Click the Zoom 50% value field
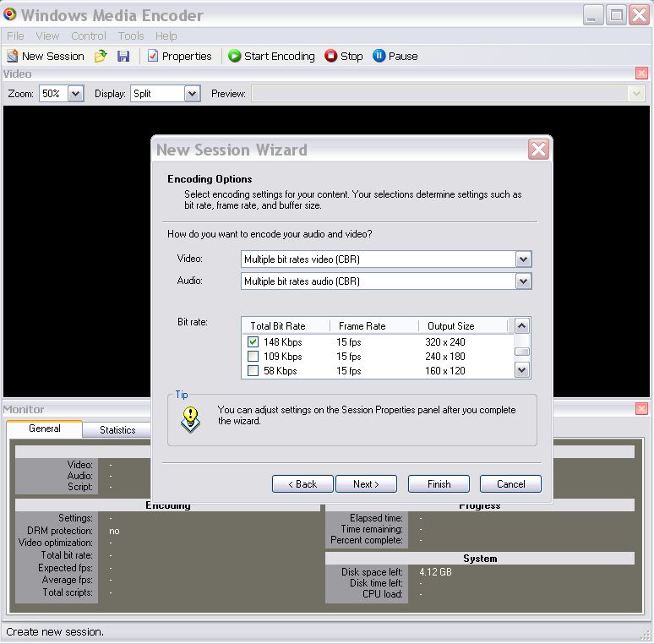Image resolution: width=654 pixels, height=644 pixels. (x=53, y=94)
